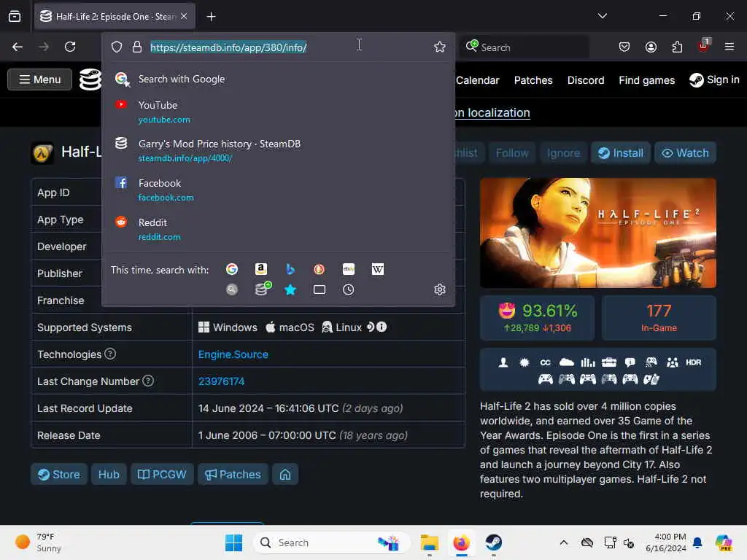Click the Family Sharing people icon
Viewport: 747px width, 560px height.
click(x=672, y=362)
